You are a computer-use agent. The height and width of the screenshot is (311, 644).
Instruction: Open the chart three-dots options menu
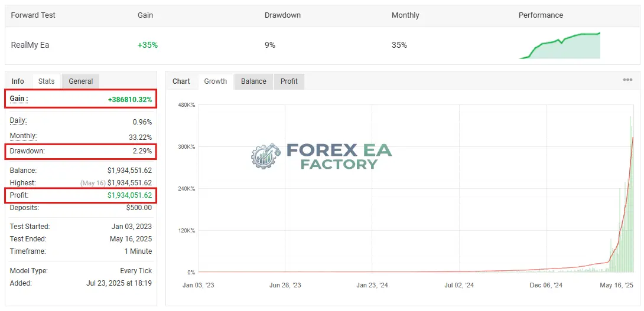(627, 80)
